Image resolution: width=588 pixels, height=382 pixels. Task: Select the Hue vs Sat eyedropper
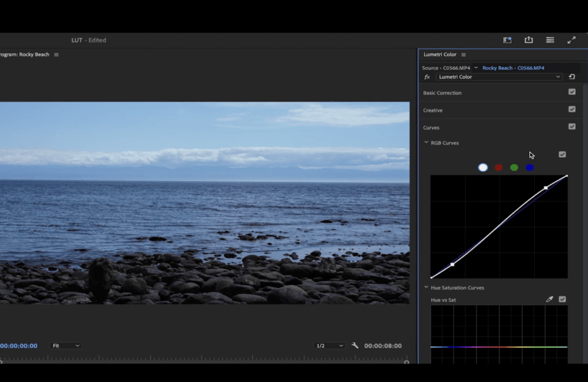pos(550,299)
